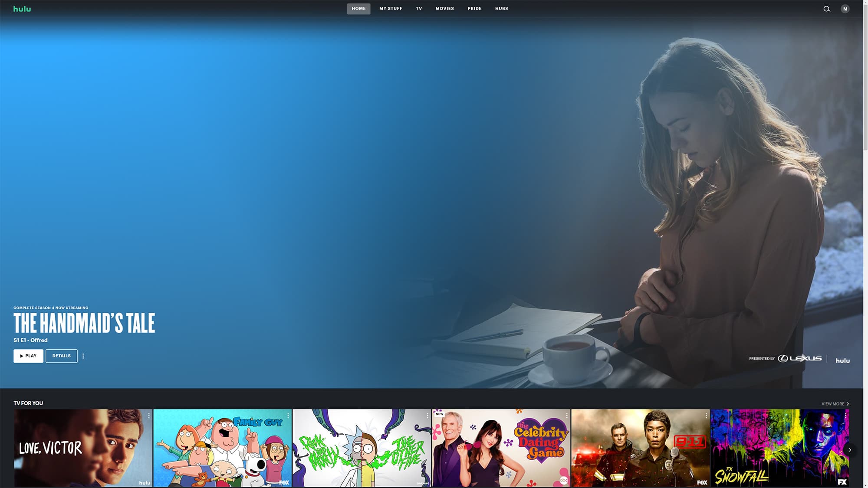This screenshot has height=488, width=868.
Task: Play The Handmaid's Tale
Action: (28, 356)
